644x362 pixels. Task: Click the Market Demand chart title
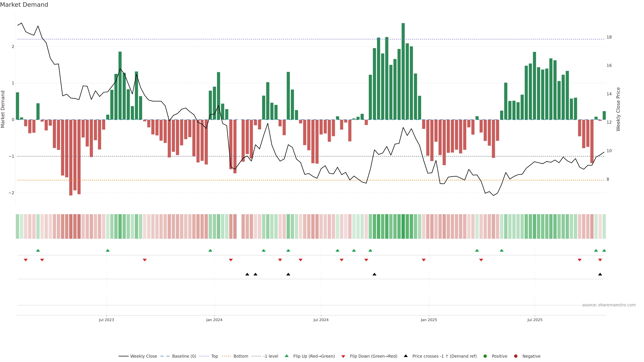click(x=24, y=5)
